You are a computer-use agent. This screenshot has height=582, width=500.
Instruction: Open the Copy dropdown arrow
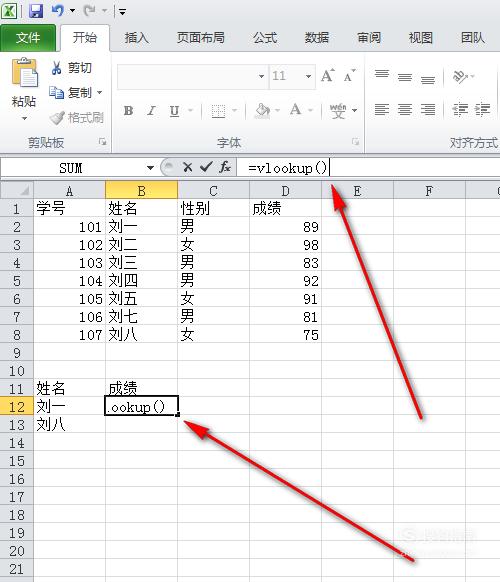pos(99,92)
